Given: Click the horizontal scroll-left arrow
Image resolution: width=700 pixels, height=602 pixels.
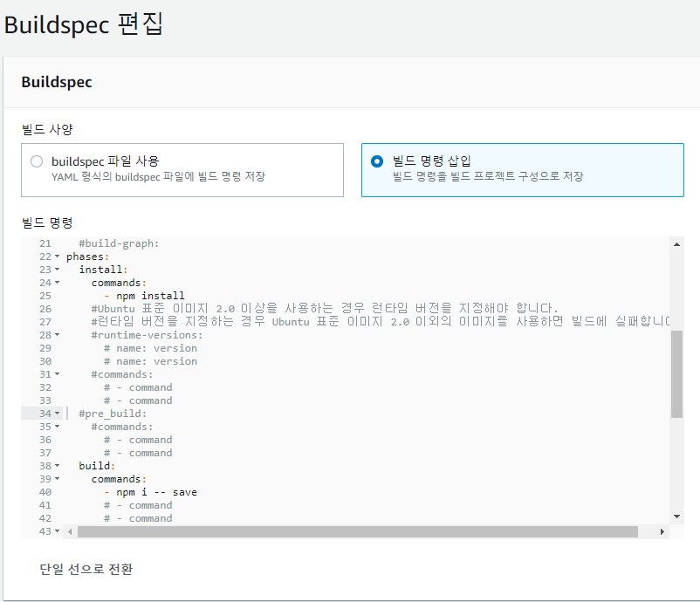Looking at the screenshot, I should tap(70, 531).
